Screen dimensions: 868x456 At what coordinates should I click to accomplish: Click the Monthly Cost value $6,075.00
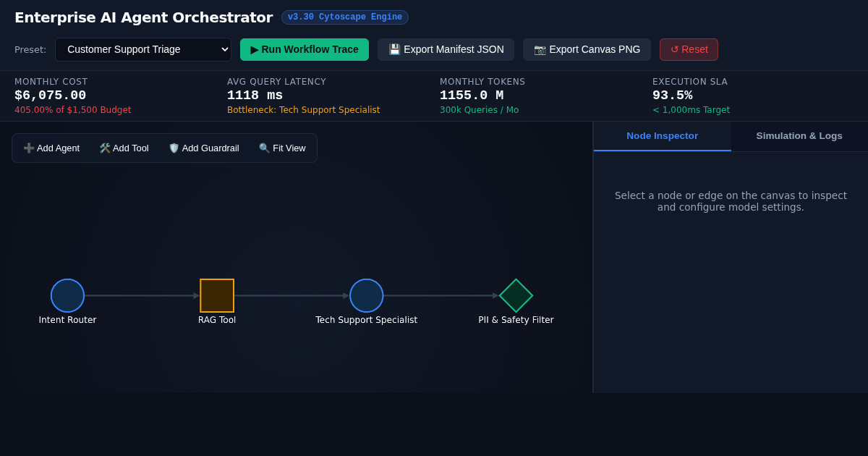51,96
